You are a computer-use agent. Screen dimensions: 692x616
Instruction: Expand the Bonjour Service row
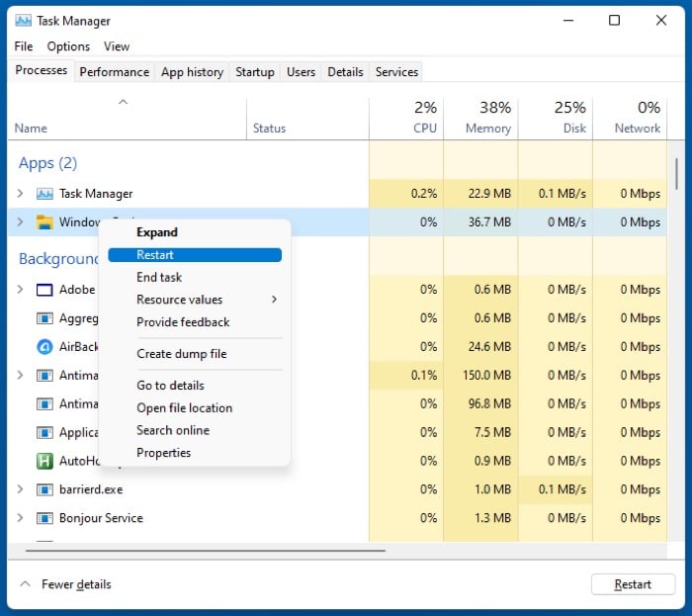pos(20,517)
